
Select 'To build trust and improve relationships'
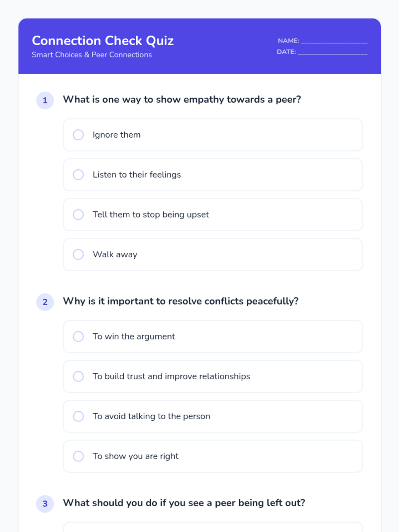click(x=78, y=376)
